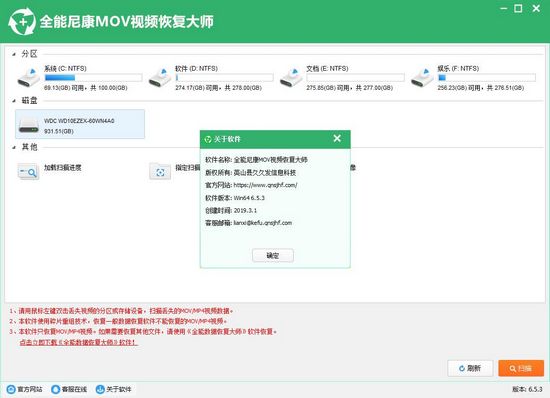
Task: Click the 版本: 6.5.3 status text
Action: pos(527,389)
